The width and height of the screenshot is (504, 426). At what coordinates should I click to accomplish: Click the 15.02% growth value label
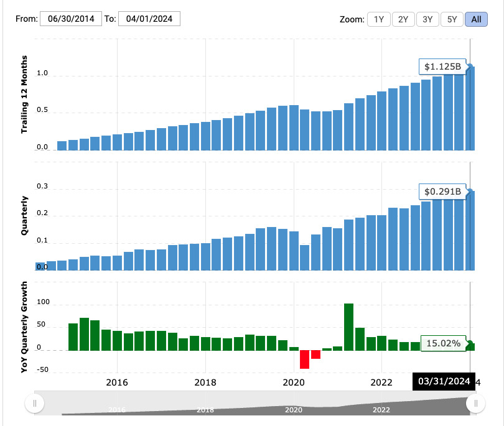(442, 343)
